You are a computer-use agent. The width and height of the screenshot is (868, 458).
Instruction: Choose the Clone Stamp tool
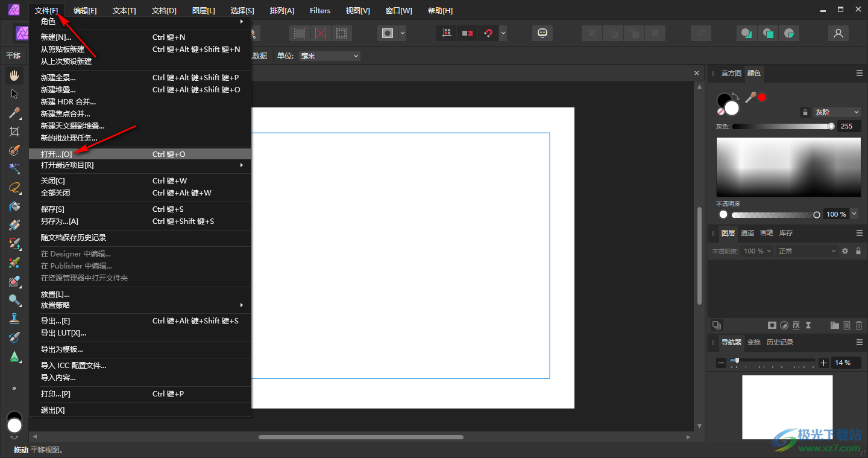pyautogui.click(x=14, y=319)
